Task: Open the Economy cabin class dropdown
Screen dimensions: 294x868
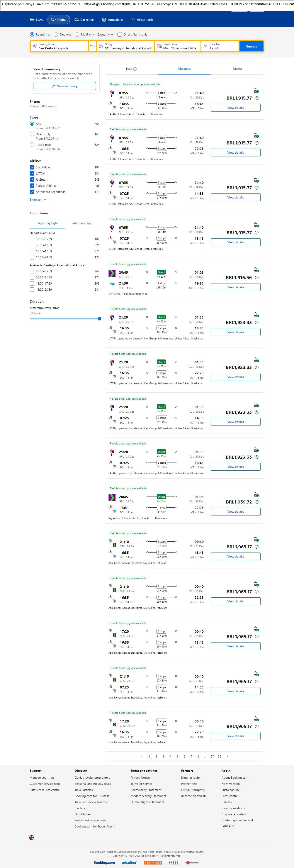Action: [105, 34]
